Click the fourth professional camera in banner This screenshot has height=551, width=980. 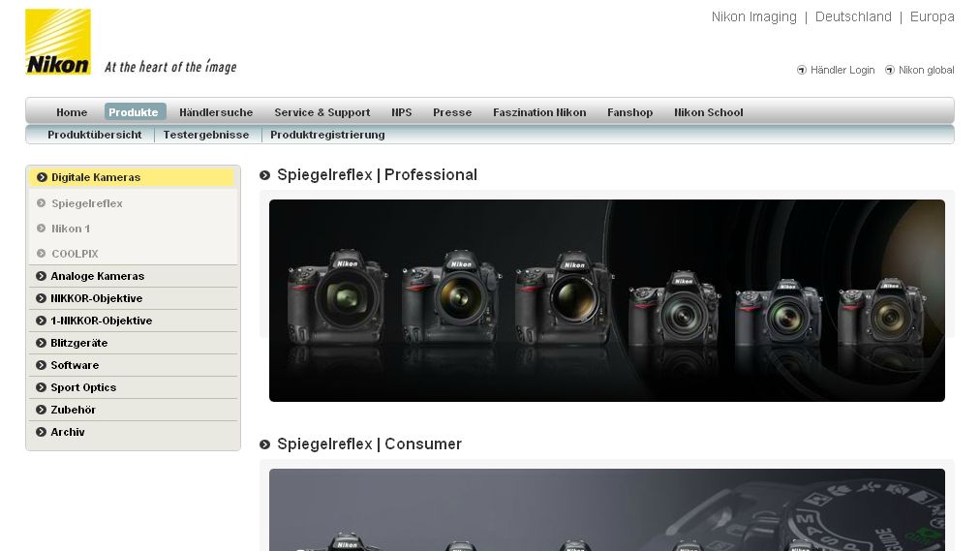pyautogui.click(x=674, y=309)
